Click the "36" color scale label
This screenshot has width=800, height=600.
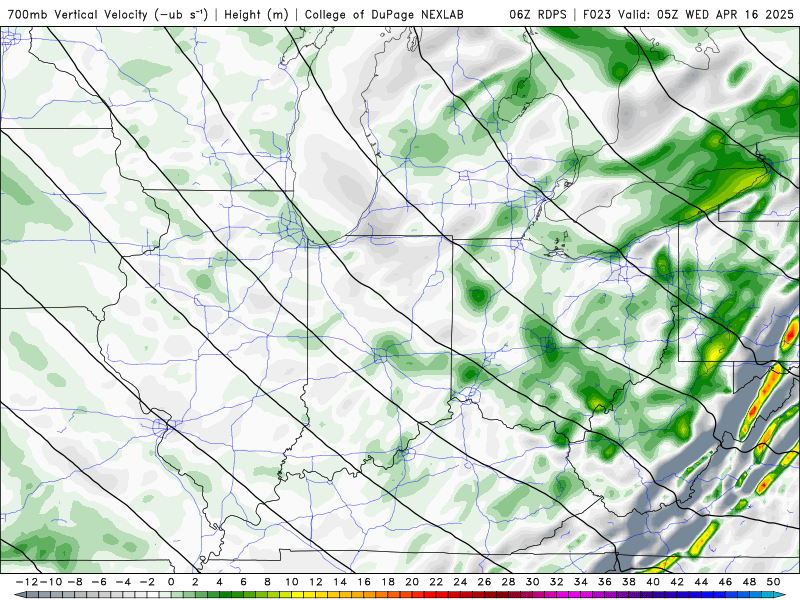605,582
